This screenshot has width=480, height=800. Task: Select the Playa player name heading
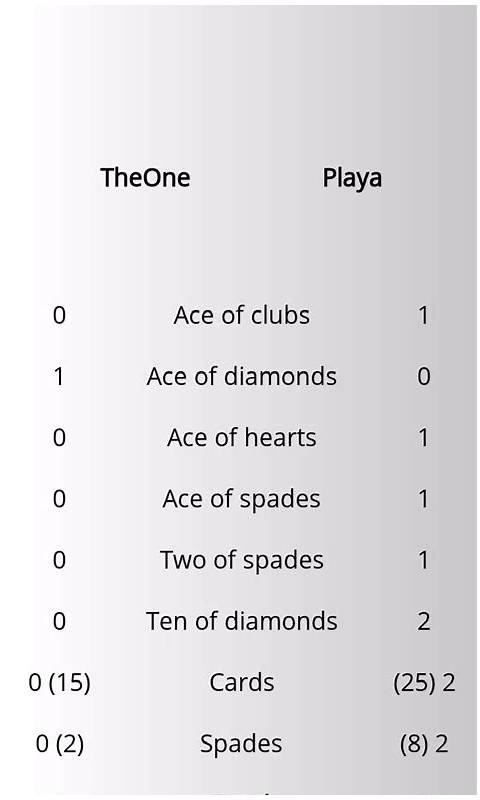click(x=352, y=179)
